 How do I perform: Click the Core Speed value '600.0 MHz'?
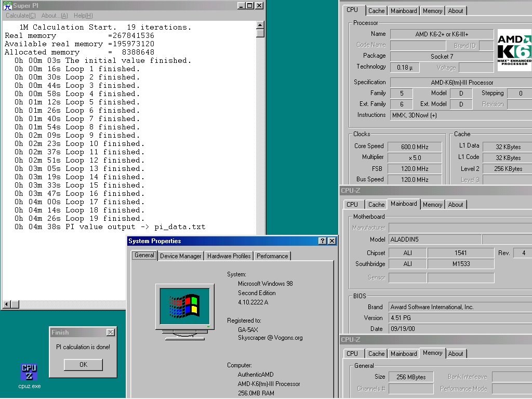coord(415,147)
